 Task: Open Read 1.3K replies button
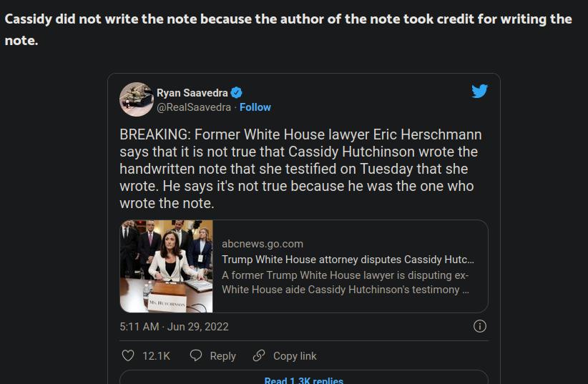304,378
